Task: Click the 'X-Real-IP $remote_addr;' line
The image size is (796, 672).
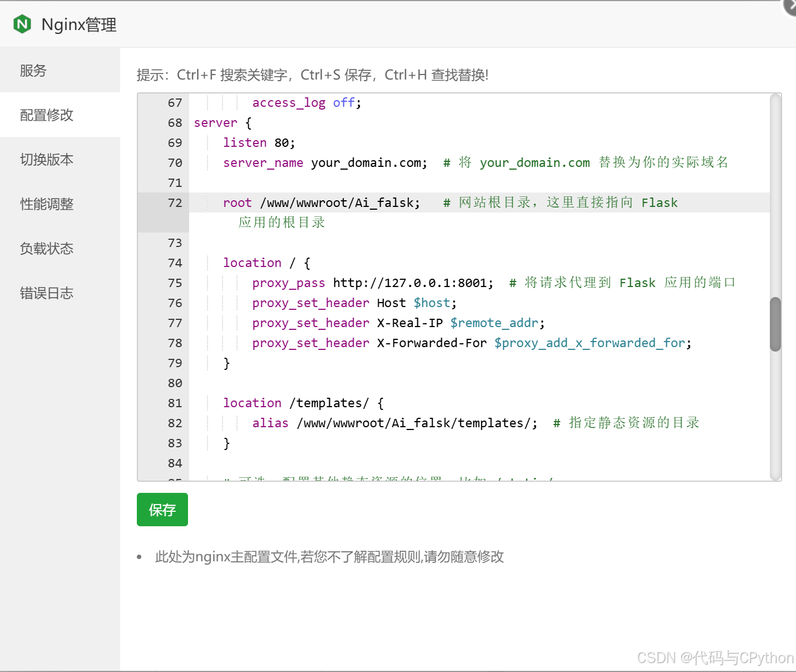Action: [x=398, y=323]
